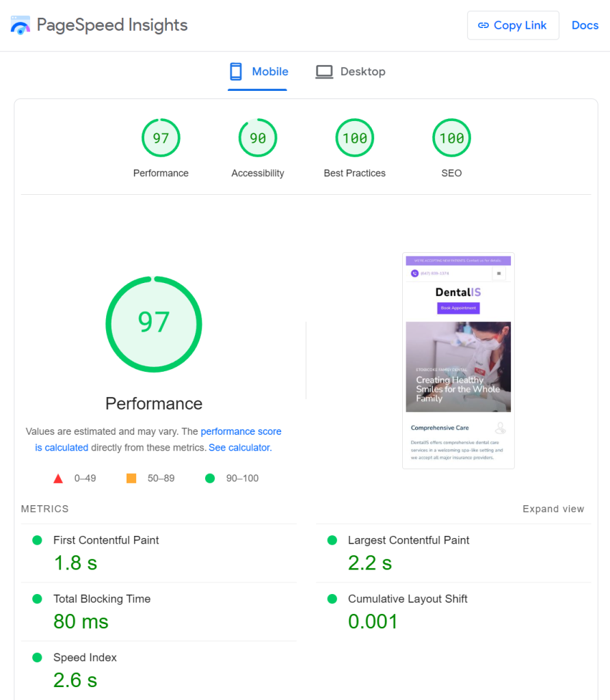This screenshot has width=610, height=700.
Task: Click the large Performance 97 circle gauge
Action: 154,324
